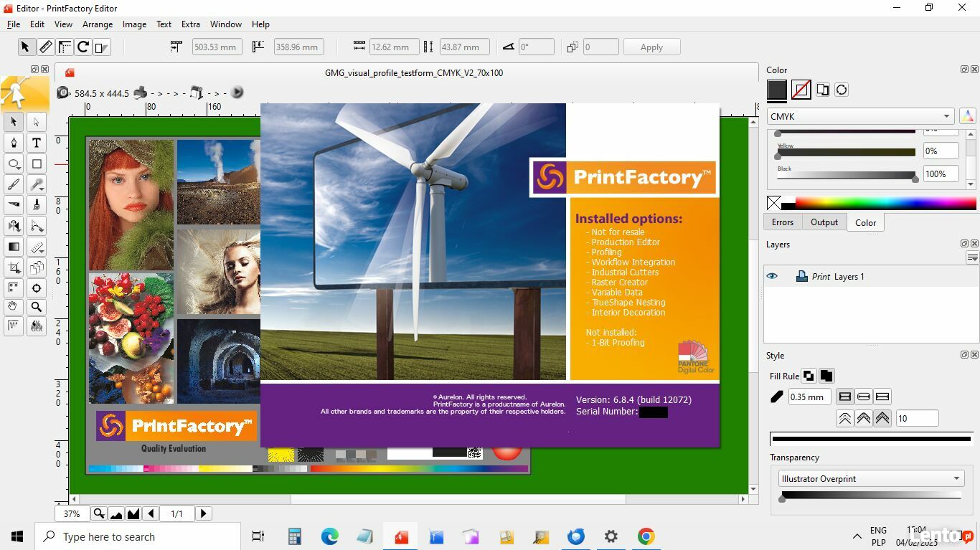This screenshot has width=980, height=550.
Task: Select the Zoom magnifier tool
Action: (37, 307)
